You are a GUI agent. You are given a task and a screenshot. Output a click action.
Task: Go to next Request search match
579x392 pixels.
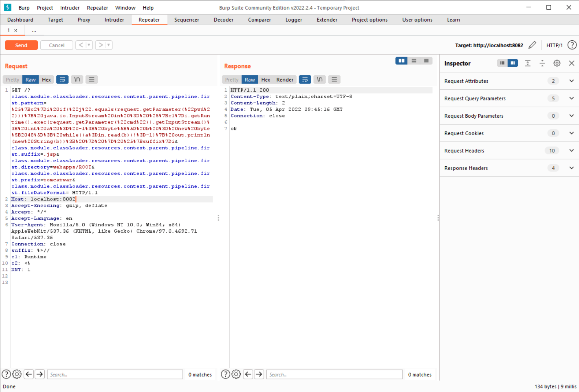click(40, 374)
